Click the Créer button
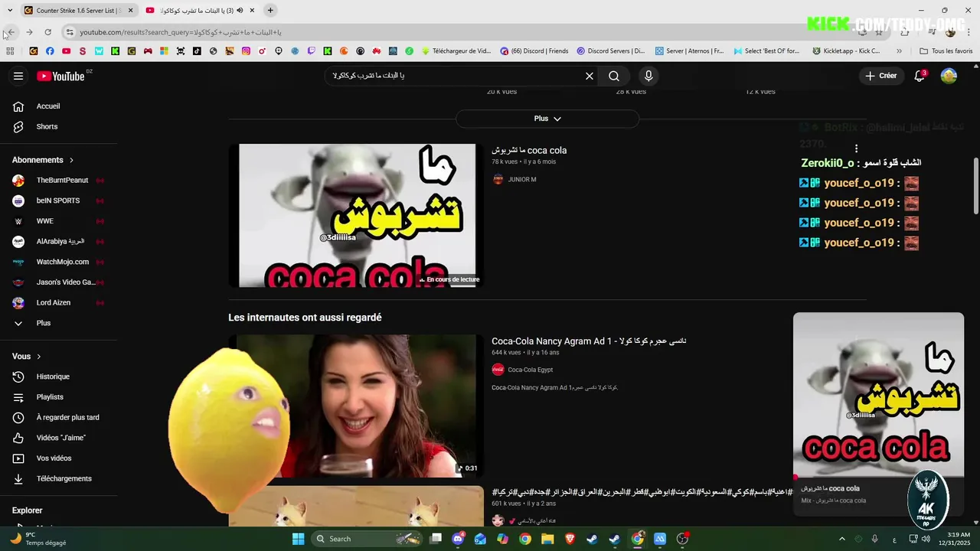Viewport: 980px width, 551px height. [880, 76]
